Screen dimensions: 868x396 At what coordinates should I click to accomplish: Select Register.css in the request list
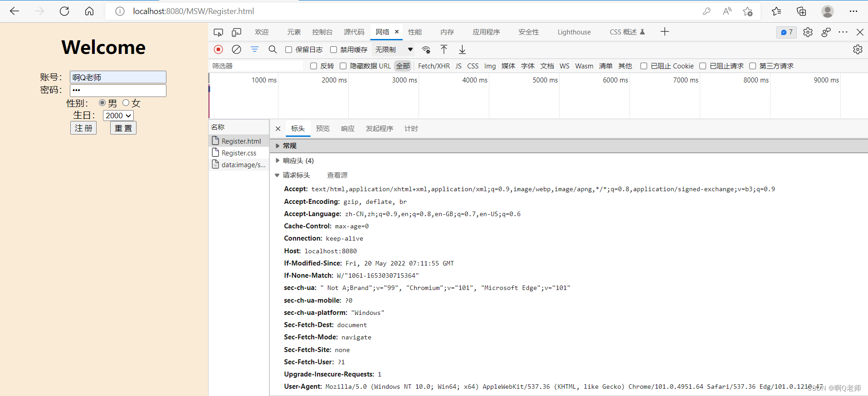click(x=239, y=153)
